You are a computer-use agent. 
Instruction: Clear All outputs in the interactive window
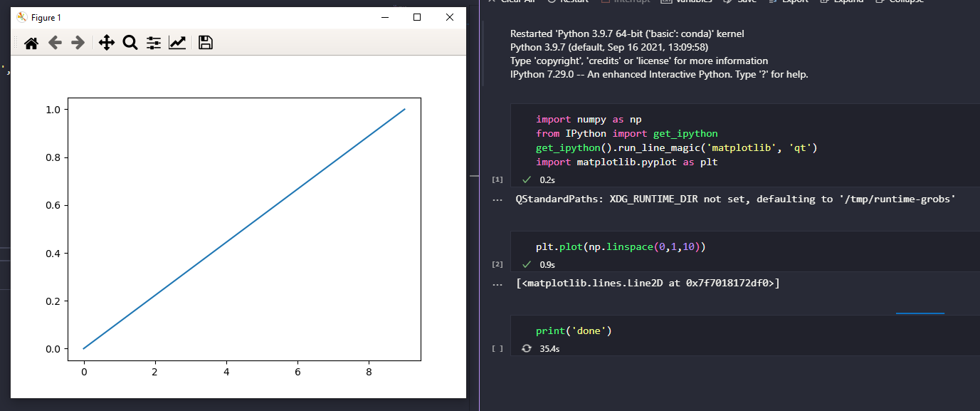point(514,1)
